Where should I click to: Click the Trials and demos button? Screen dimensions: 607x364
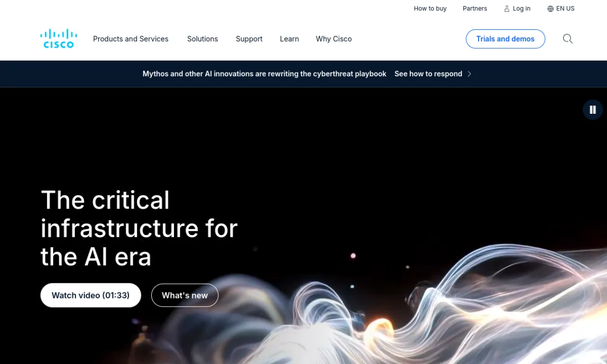click(506, 39)
